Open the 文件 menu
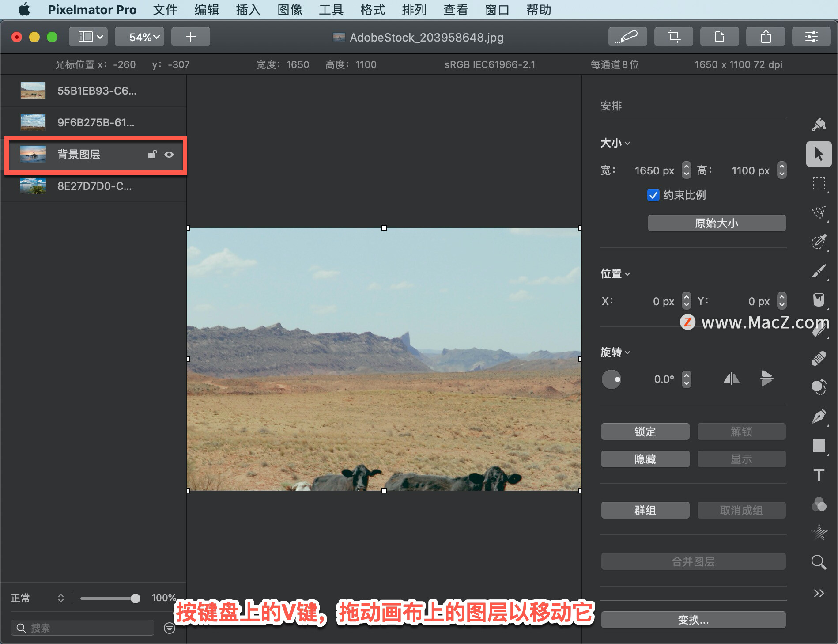This screenshot has width=838, height=644. click(x=165, y=10)
